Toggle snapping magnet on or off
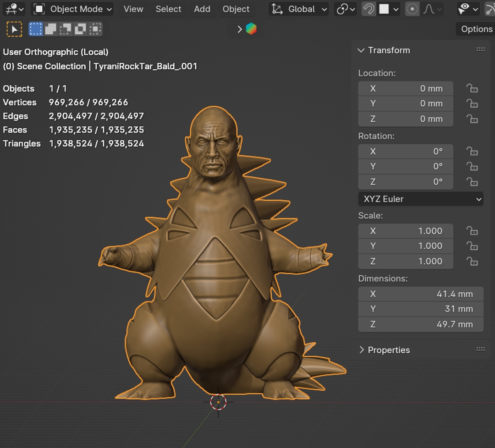495x448 pixels. pyautogui.click(x=368, y=9)
